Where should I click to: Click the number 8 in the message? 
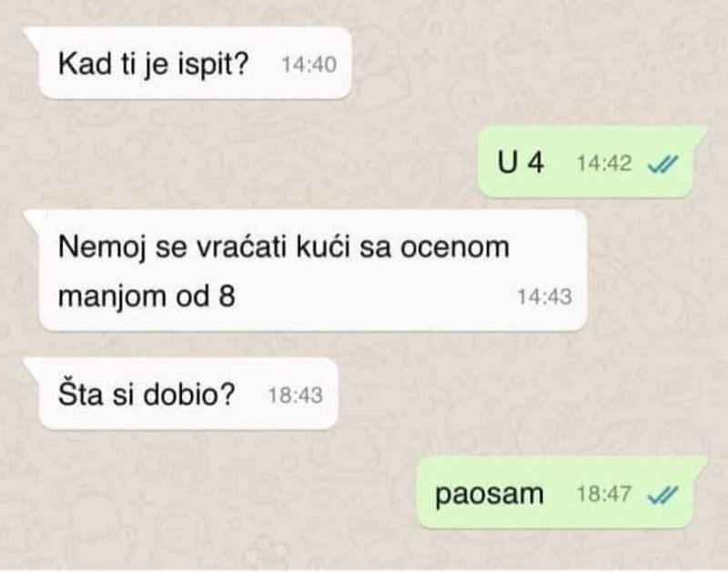pos(227,296)
